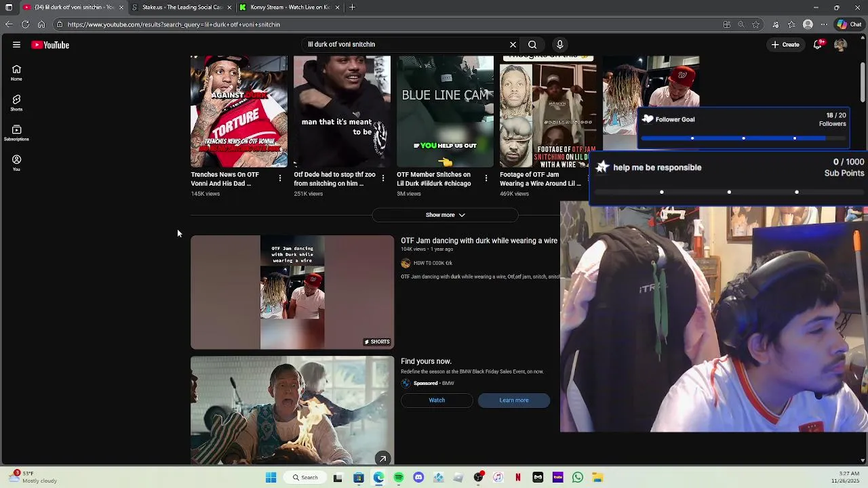
Task: Open Otf Dede short thumbnail
Action: coord(342,112)
